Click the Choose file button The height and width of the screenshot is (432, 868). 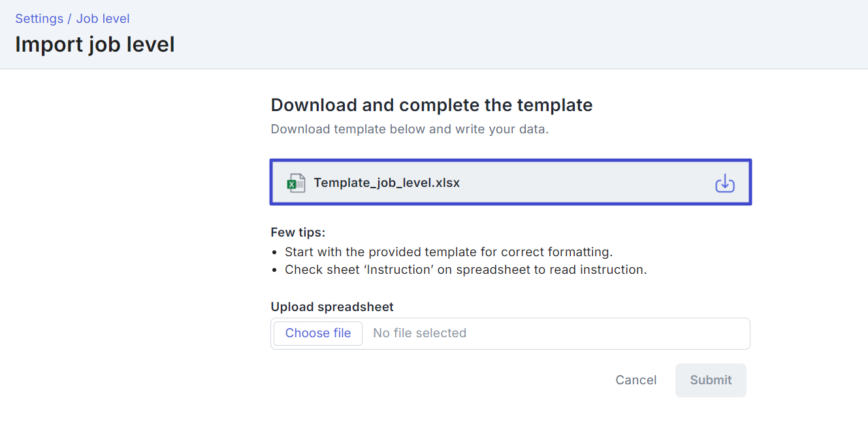(318, 333)
